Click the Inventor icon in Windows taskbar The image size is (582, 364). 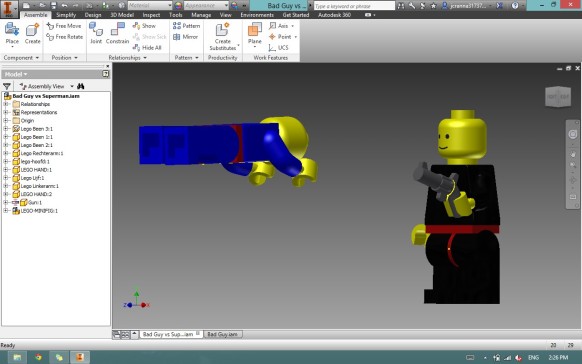pos(80,357)
